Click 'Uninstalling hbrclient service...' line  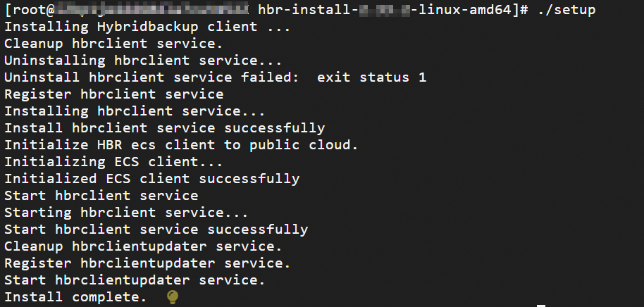pyautogui.click(x=143, y=61)
